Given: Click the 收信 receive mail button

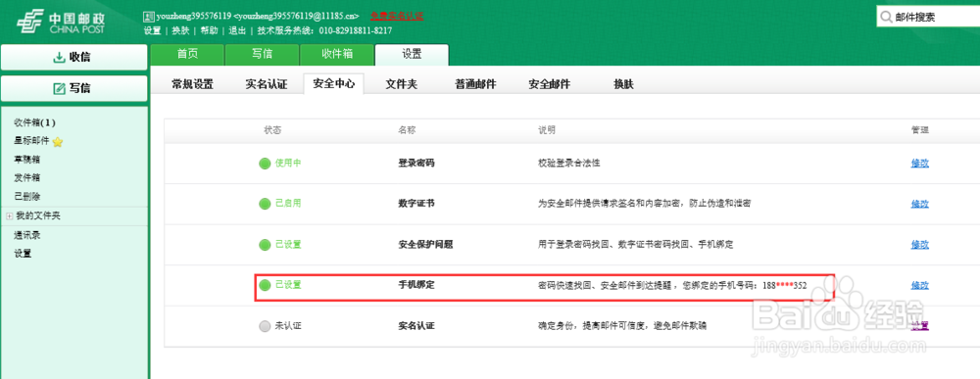Looking at the screenshot, I should [73, 57].
